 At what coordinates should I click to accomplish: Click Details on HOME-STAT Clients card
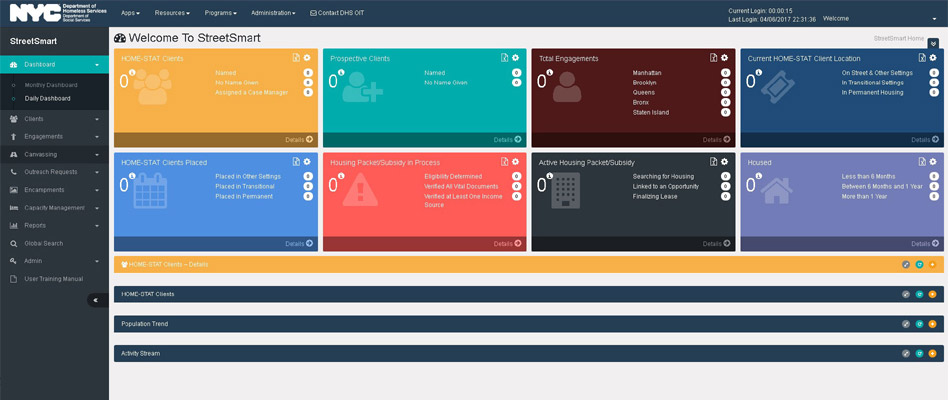(299, 139)
